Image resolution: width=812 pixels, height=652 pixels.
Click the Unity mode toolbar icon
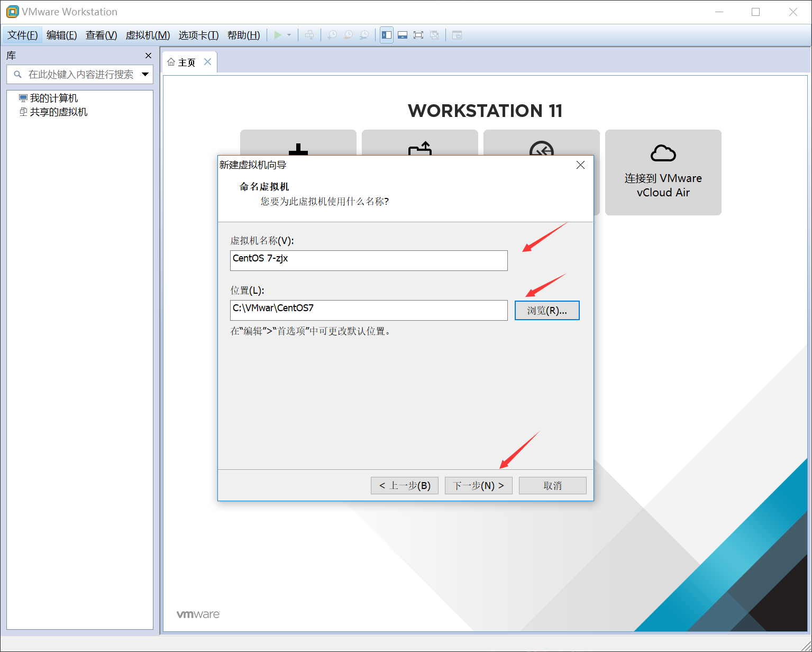click(434, 35)
